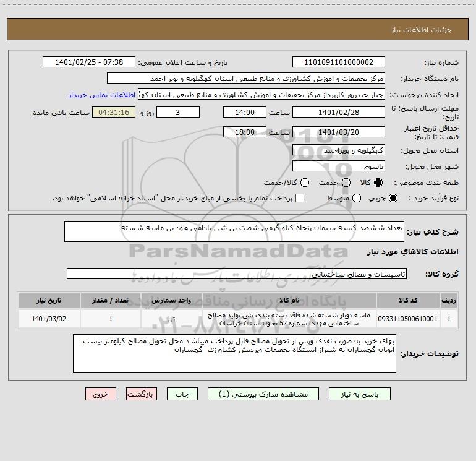Open the اطلاعات تماس خریدار link
This screenshot has height=461, width=476.
(x=102, y=95)
